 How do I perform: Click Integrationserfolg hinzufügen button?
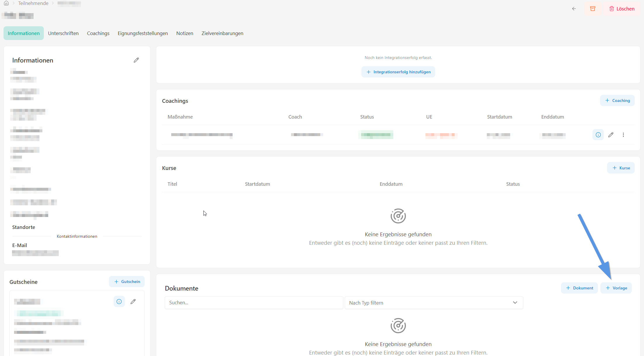pyautogui.click(x=398, y=72)
